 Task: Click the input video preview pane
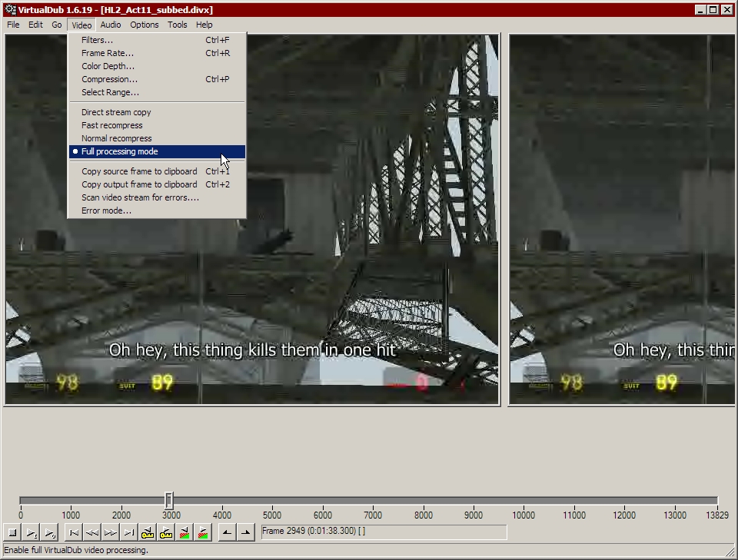[252, 219]
